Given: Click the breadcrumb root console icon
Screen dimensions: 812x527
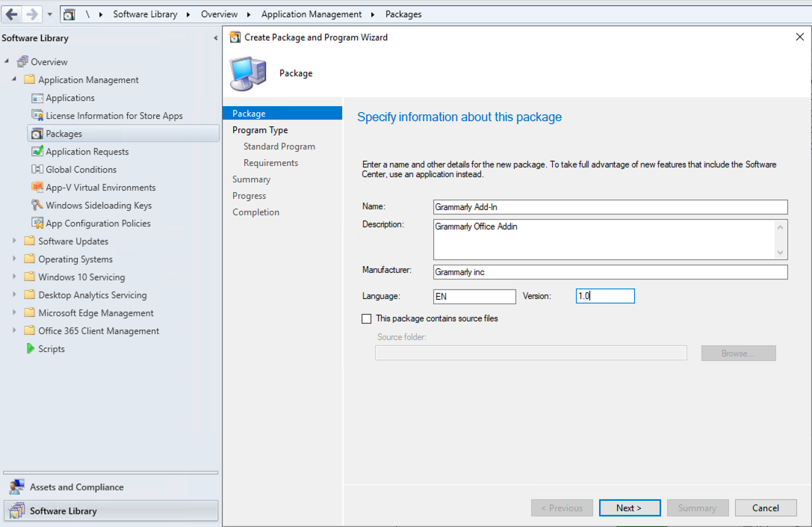Looking at the screenshot, I should click(x=69, y=14).
